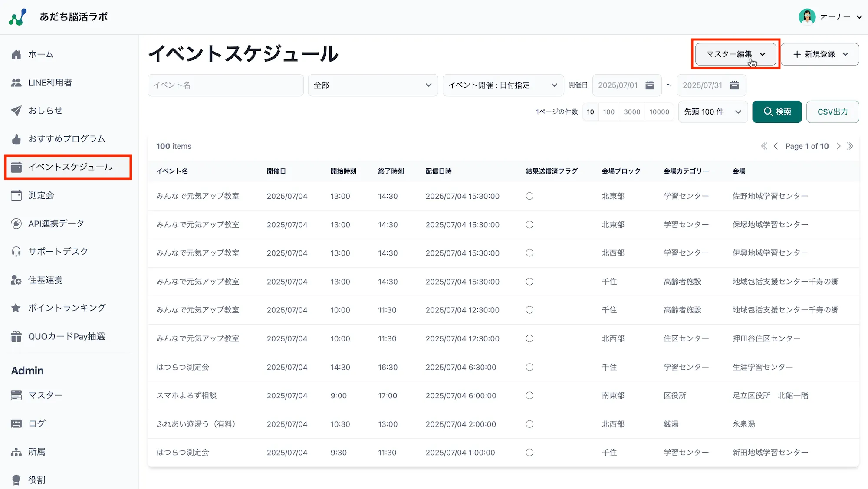Toggle 結果送信済フラグ on the スマホよろず相談 row
The height and width of the screenshot is (489, 868).
tap(529, 395)
